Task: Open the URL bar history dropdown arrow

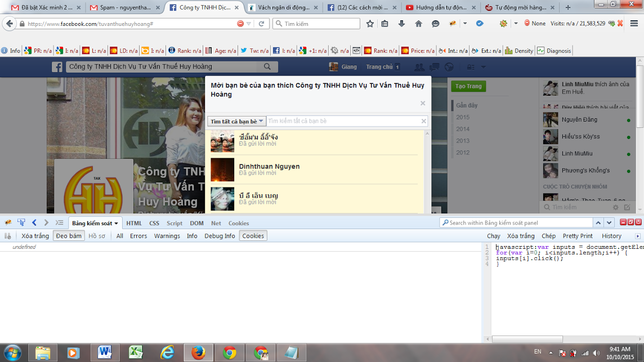Action: click(249, 24)
